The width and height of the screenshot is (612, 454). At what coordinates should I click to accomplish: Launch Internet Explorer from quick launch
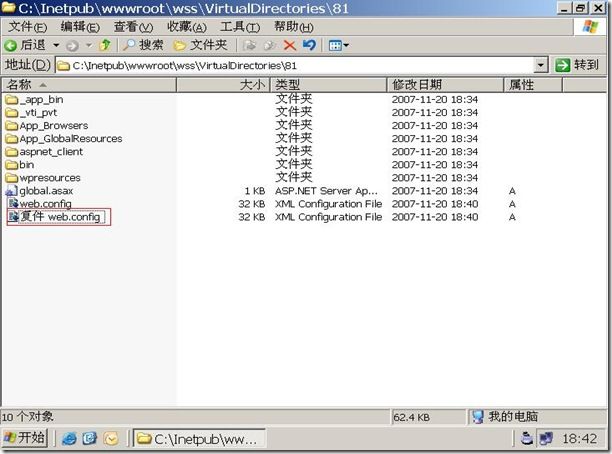pyautogui.click(x=70, y=439)
